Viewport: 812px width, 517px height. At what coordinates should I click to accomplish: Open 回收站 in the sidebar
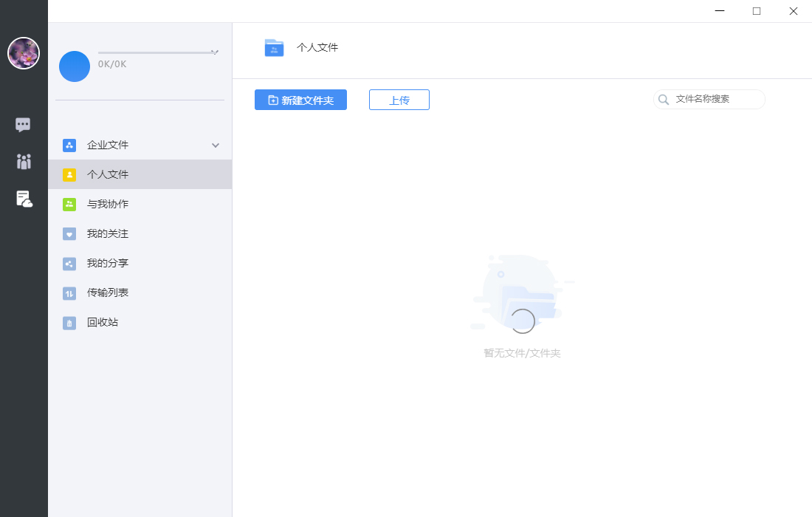[x=140, y=322]
